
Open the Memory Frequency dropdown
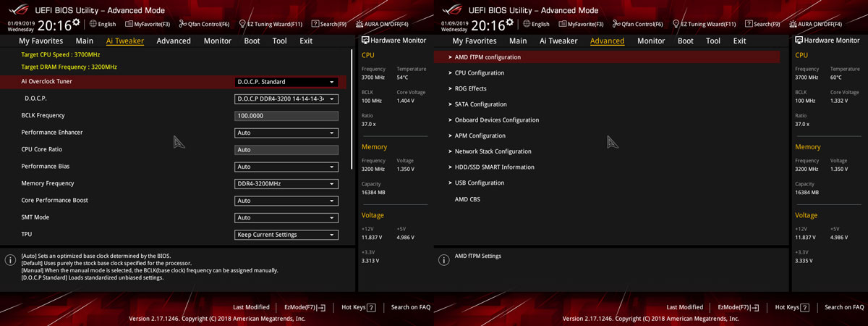[286, 183]
